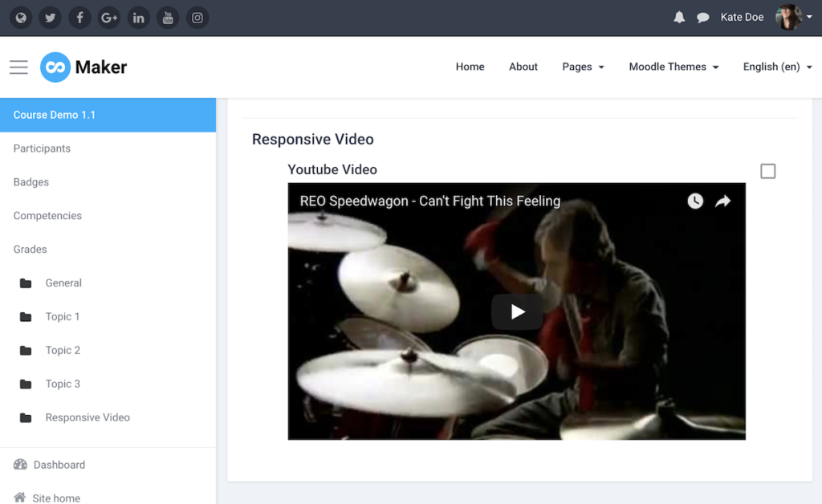Check the box beside Youtube Video
Viewport: 822px width, 504px height.
(767, 171)
